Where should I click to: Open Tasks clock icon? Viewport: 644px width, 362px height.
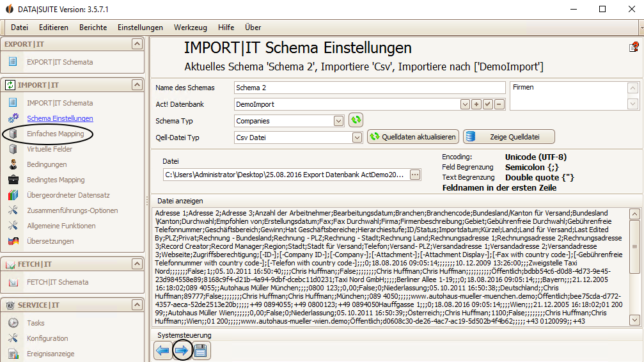[x=13, y=323]
